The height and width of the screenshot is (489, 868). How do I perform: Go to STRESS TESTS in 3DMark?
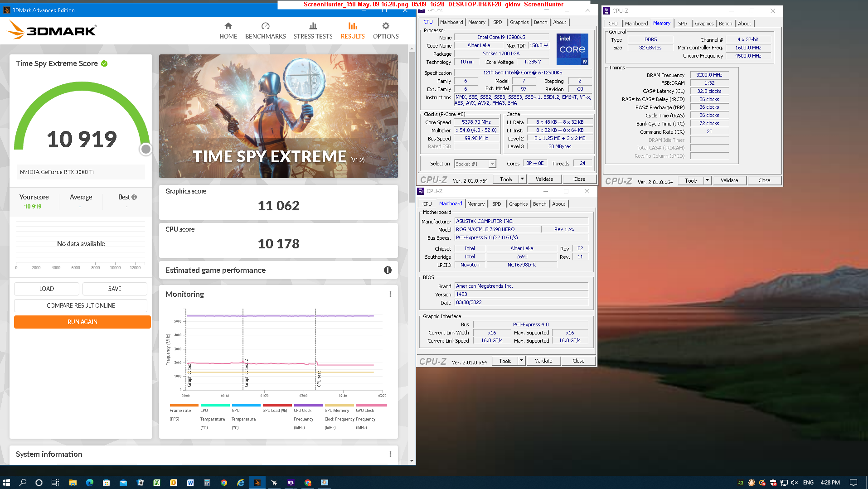tap(313, 31)
